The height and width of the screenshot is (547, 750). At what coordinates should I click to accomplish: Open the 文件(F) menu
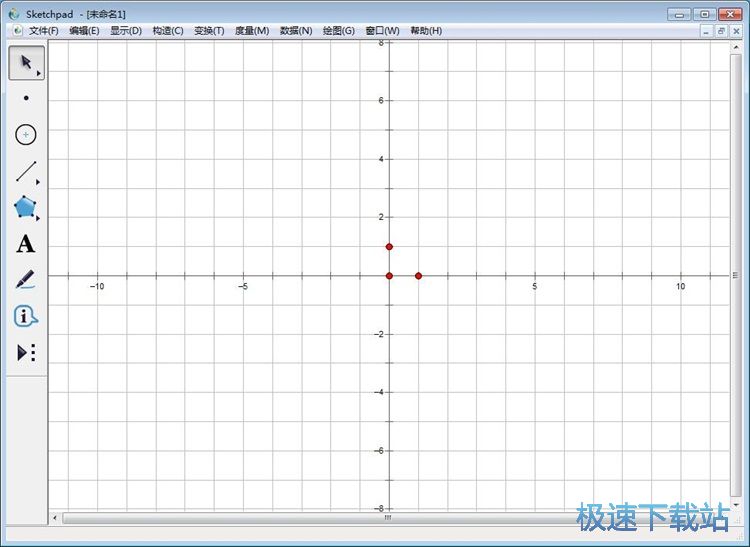pos(44,31)
